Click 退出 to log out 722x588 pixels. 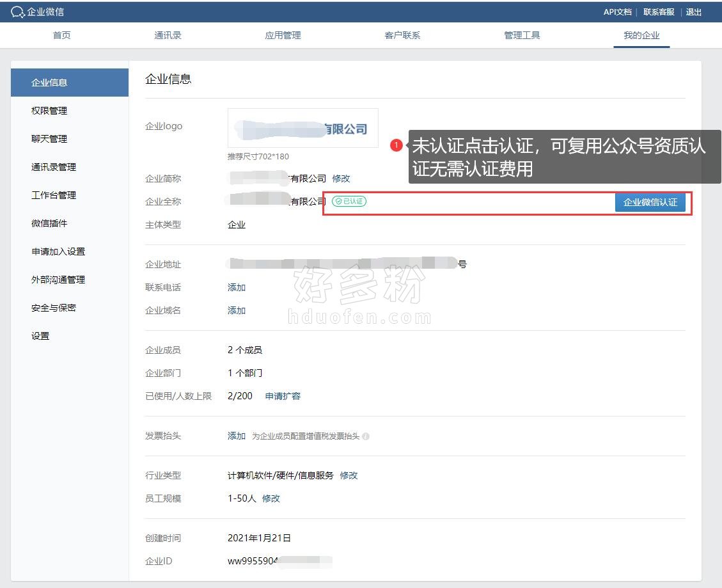pos(694,12)
